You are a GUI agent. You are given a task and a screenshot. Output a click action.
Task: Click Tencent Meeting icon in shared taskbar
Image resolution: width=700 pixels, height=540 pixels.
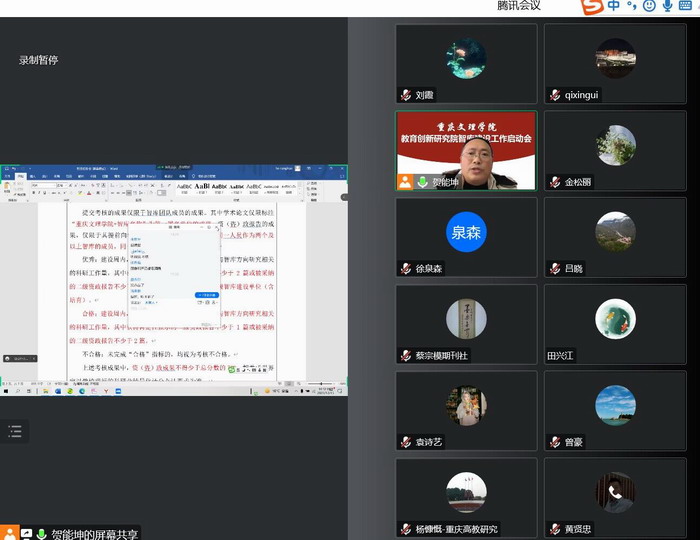(x=118, y=391)
